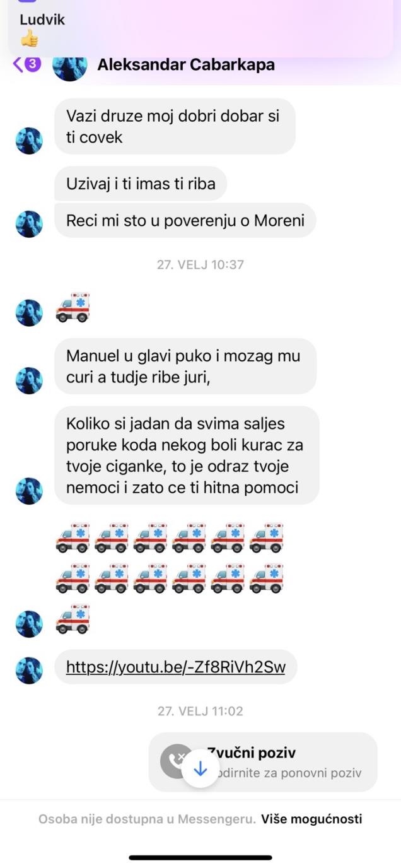Select the 'Koliko si jadan' message bubble
Screen dimensions: 401x868
click(x=187, y=455)
